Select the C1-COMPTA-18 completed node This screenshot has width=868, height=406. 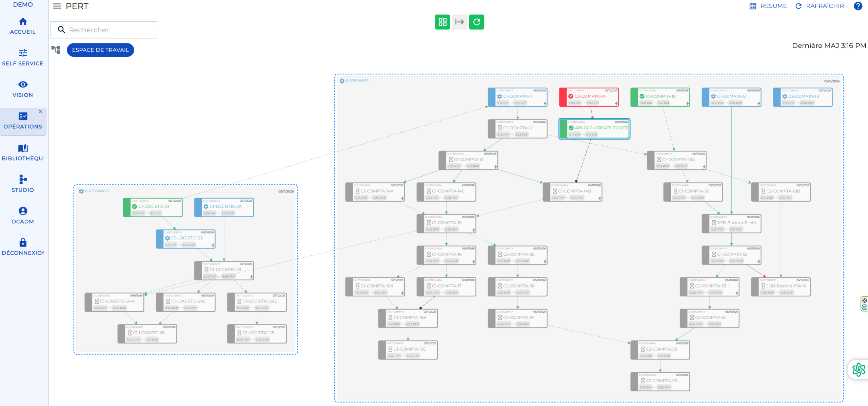click(660, 97)
